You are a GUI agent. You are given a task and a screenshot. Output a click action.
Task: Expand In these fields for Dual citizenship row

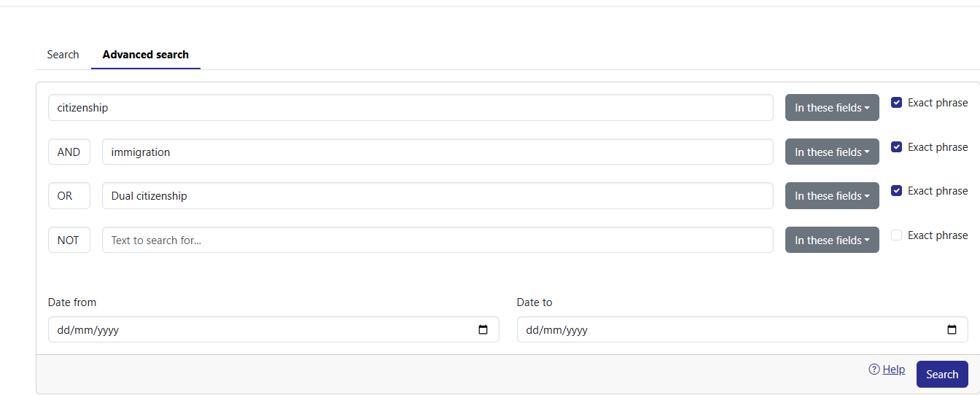coord(832,196)
